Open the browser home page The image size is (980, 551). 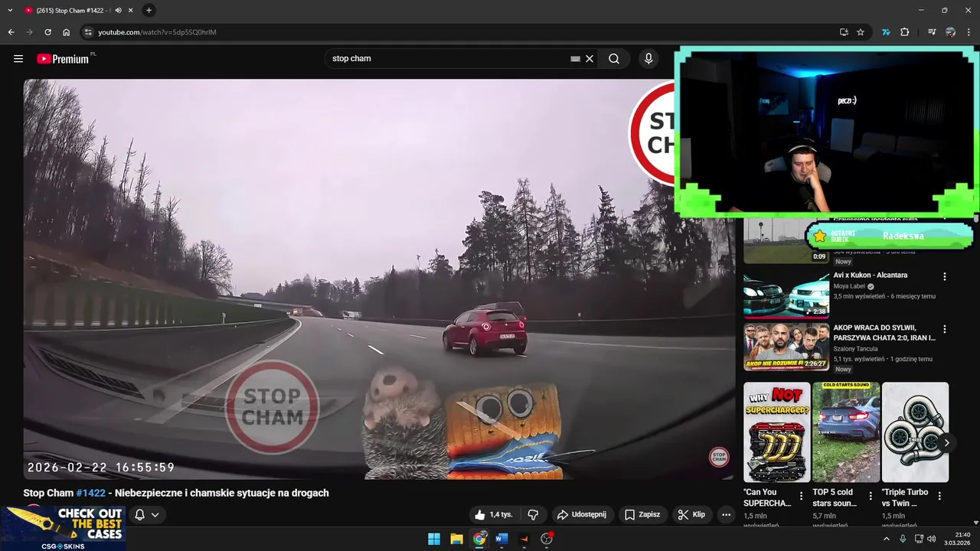[x=66, y=32]
